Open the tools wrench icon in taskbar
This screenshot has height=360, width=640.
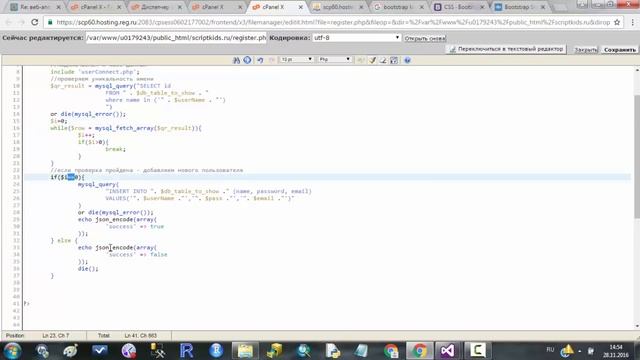coord(158,351)
